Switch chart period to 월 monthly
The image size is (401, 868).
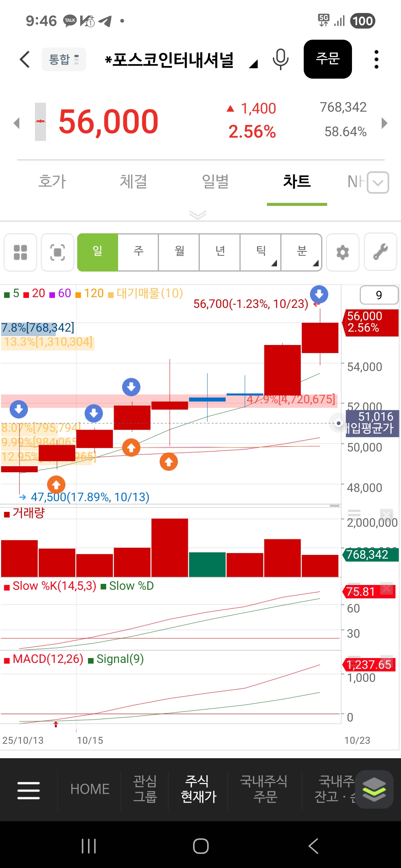179,252
